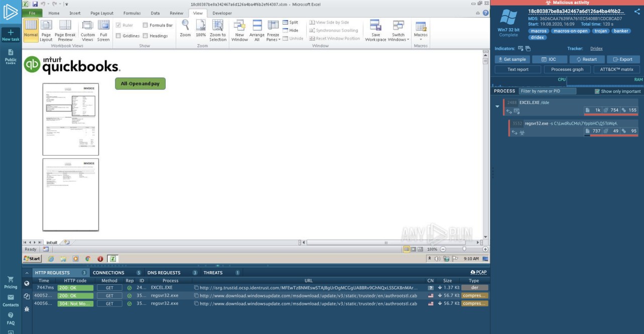The width and height of the screenshot is (644, 334).
Task: Click zoom in plus button
Action: [x=485, y=249]
